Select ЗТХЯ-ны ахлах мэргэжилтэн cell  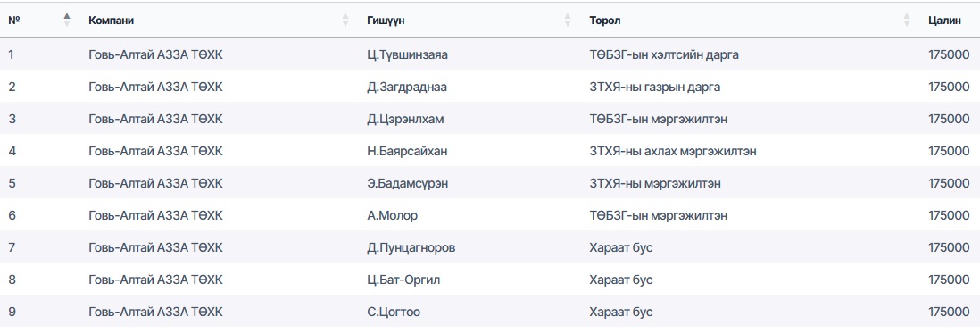673,151
